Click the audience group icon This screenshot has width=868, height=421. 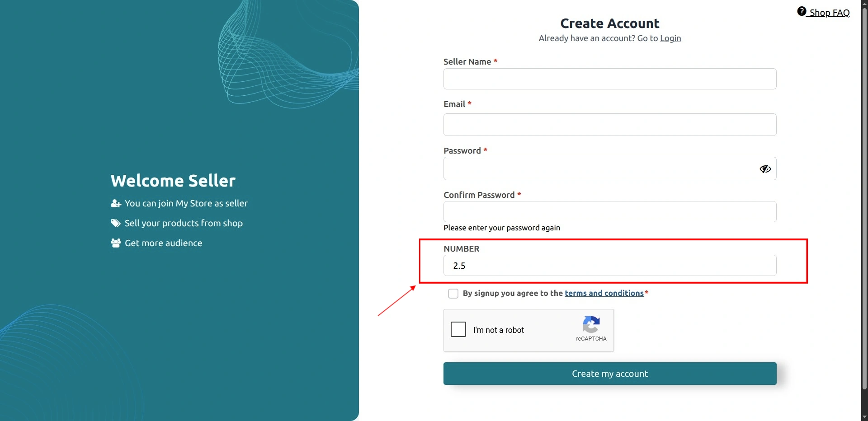[x=116, y=243]
